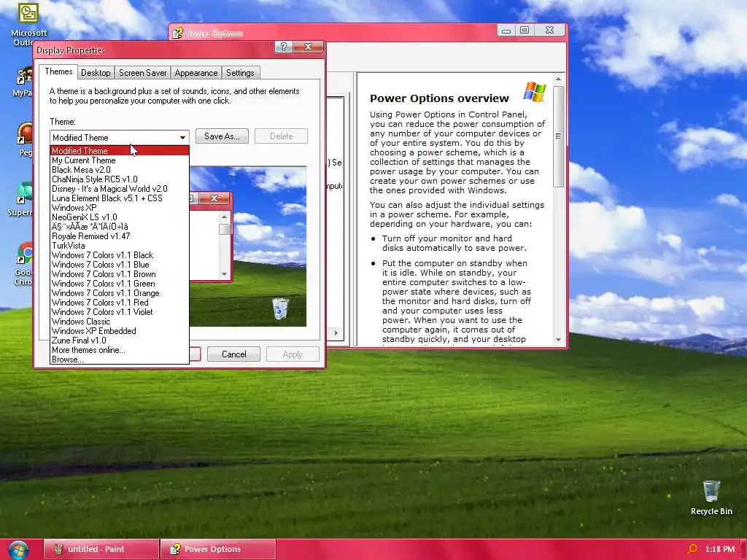Click the Power Options window title icon
Image resolution: width=747 pixels, height=560 pixels.
[x=178, y=33]
